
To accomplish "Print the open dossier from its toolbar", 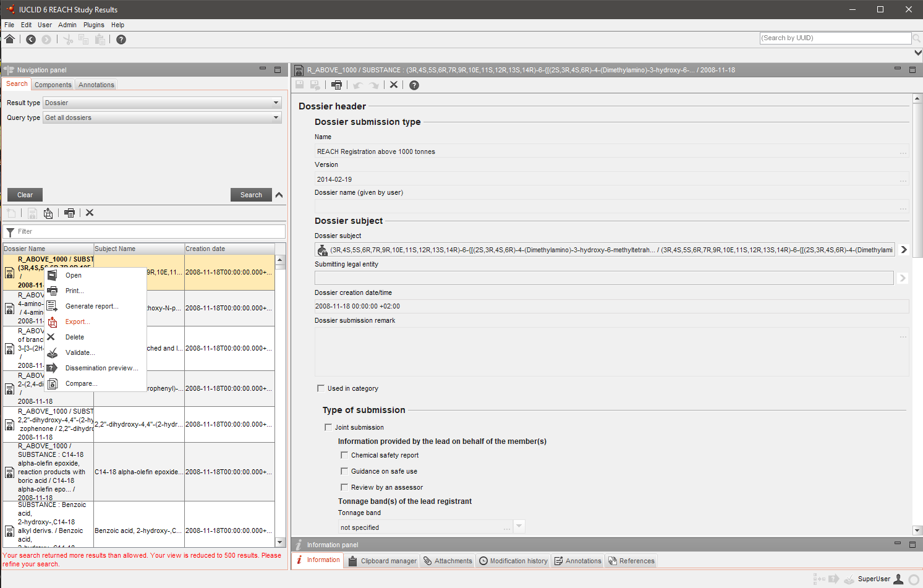I will [x=336, y=85].
